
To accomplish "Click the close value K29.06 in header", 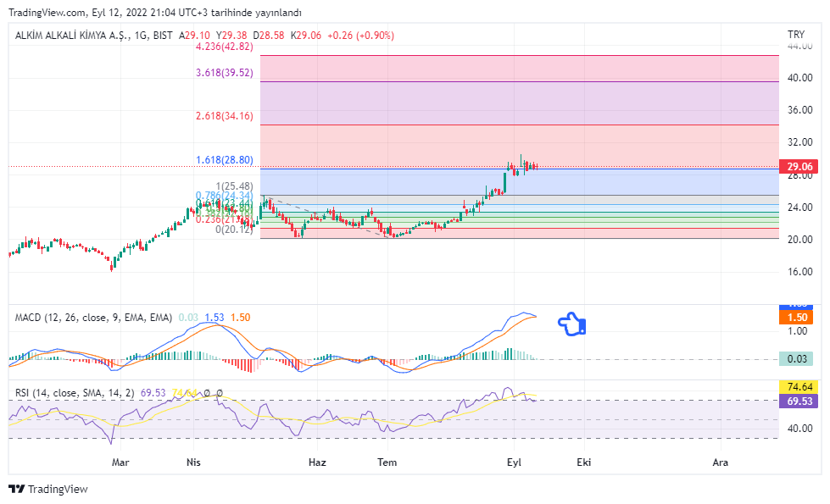I will [x=306, y=36].
